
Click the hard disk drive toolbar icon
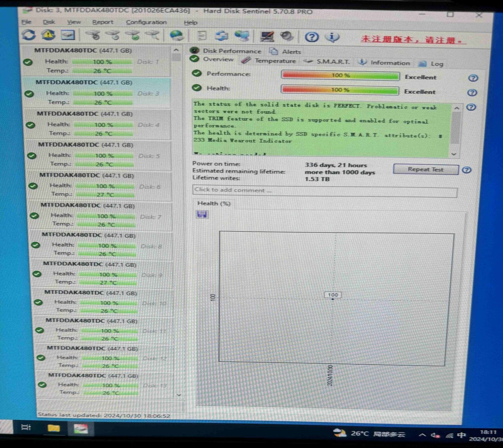pos(68,34)
